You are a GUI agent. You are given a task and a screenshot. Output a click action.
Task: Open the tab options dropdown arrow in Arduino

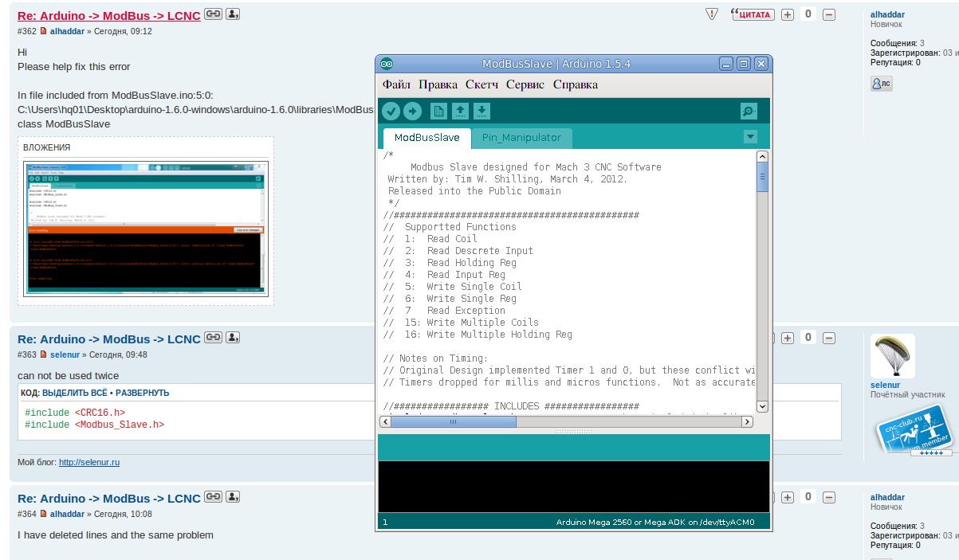pos(750,137)
